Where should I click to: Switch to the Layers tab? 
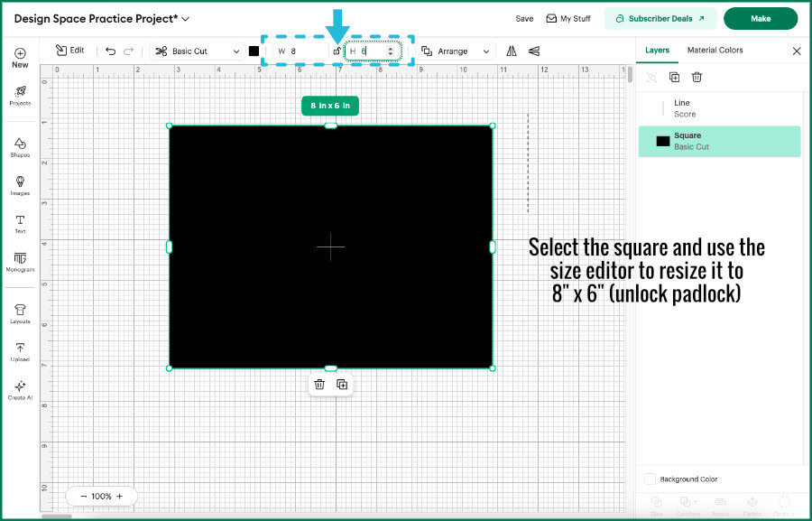(x=657, y=51)
